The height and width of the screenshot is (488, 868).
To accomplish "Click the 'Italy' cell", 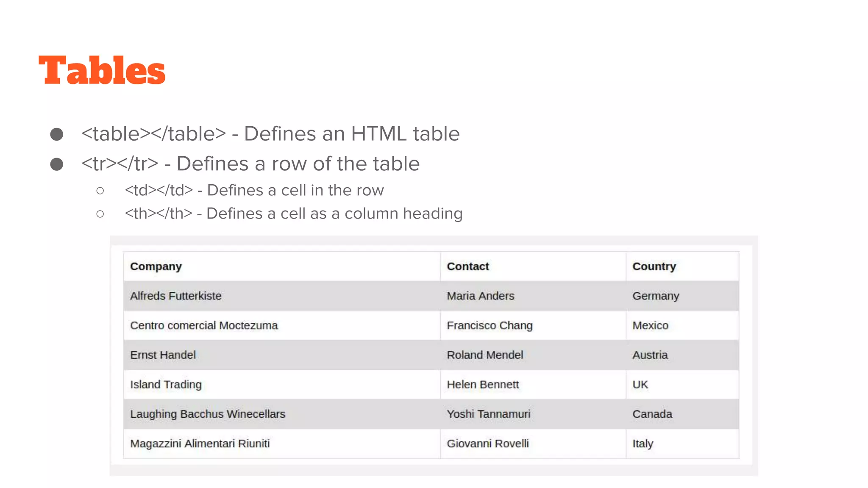I will click(x=682, y=444).
